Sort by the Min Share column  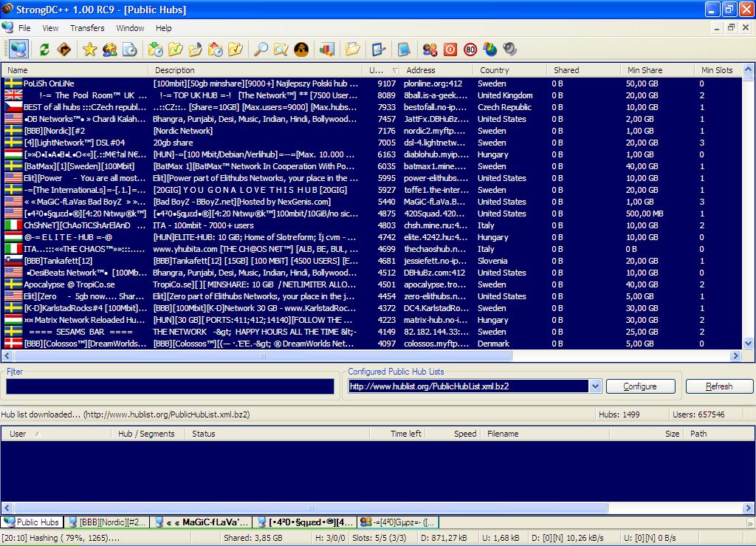tap(658, 70)
